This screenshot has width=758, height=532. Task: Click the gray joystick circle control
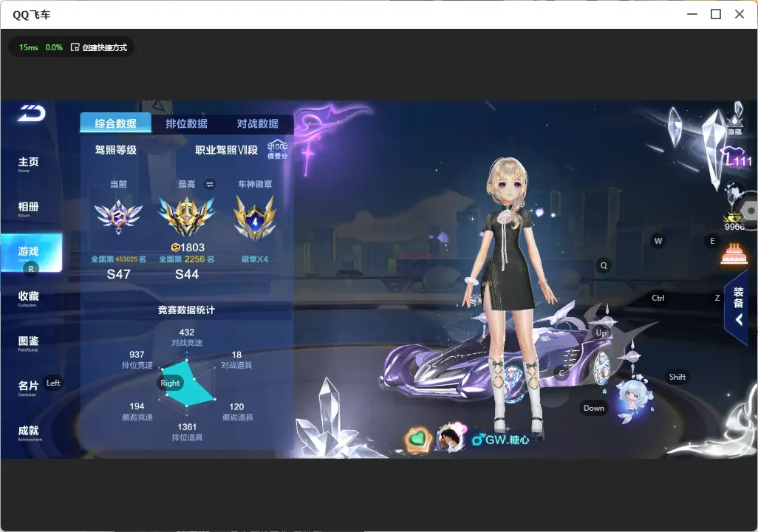tap(750, 211)
